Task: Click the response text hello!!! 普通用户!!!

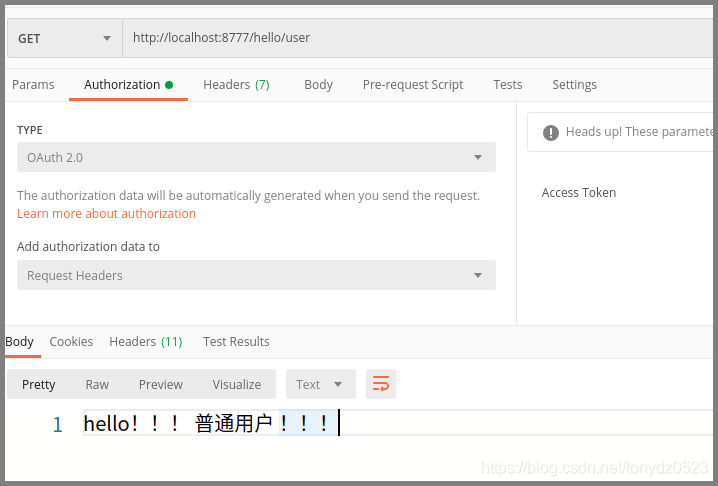Action: [207, 423]
